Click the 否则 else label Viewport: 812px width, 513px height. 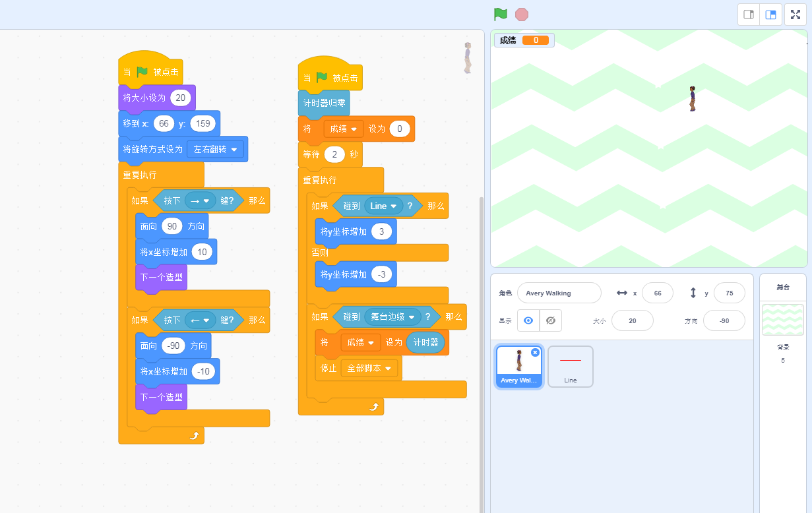pos(320,253)
